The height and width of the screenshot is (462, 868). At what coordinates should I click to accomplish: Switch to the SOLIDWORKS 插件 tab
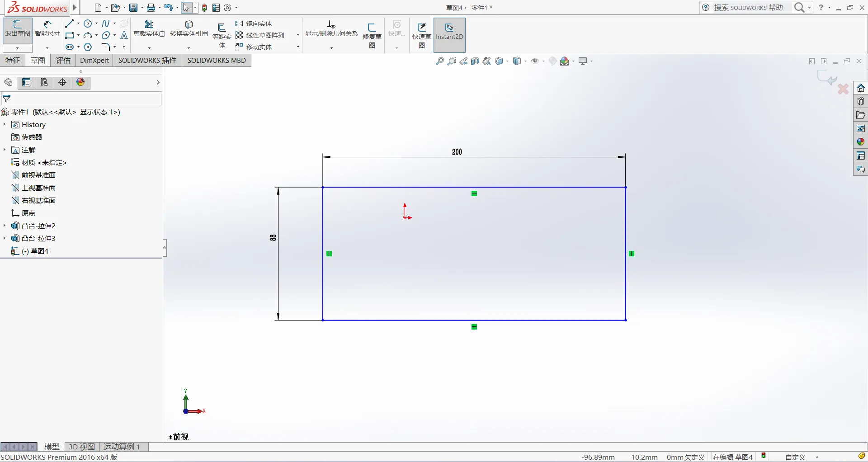[147, 61]
